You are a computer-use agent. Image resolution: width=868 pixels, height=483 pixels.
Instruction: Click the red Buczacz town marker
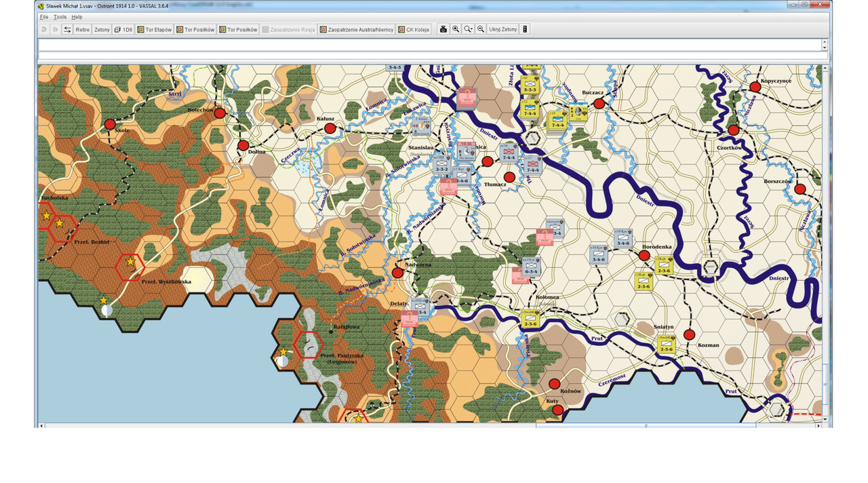[x=599, y=103]
